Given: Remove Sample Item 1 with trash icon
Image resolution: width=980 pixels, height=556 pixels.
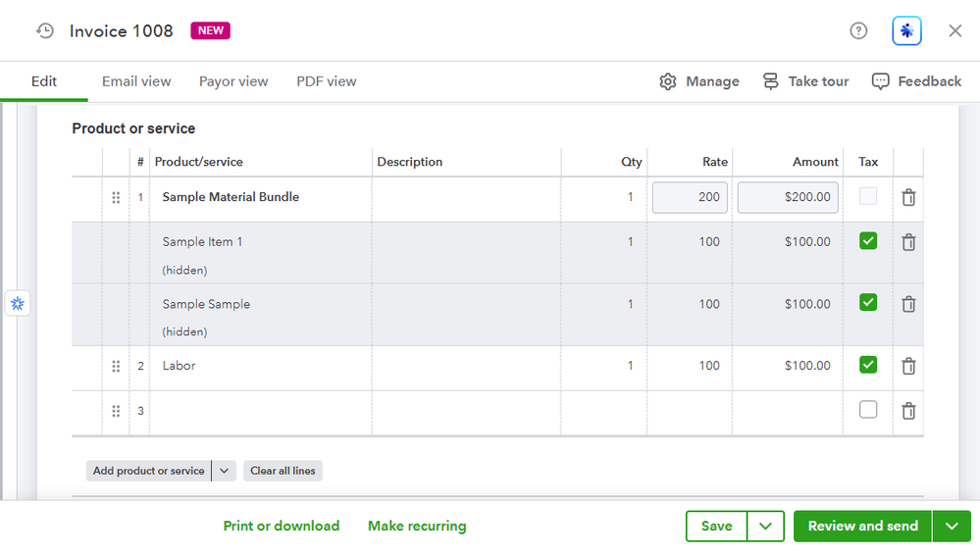Looking at the screenshot, I should (908, 242).
